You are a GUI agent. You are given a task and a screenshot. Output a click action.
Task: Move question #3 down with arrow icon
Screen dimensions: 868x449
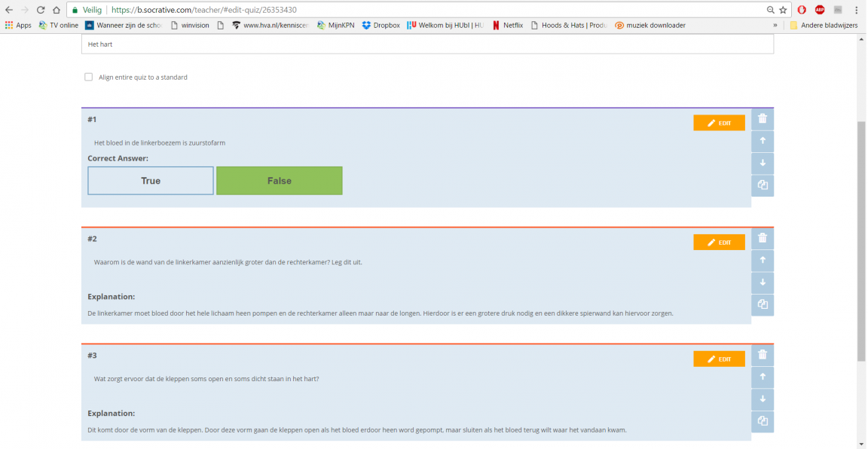click(x=763, y=399)
